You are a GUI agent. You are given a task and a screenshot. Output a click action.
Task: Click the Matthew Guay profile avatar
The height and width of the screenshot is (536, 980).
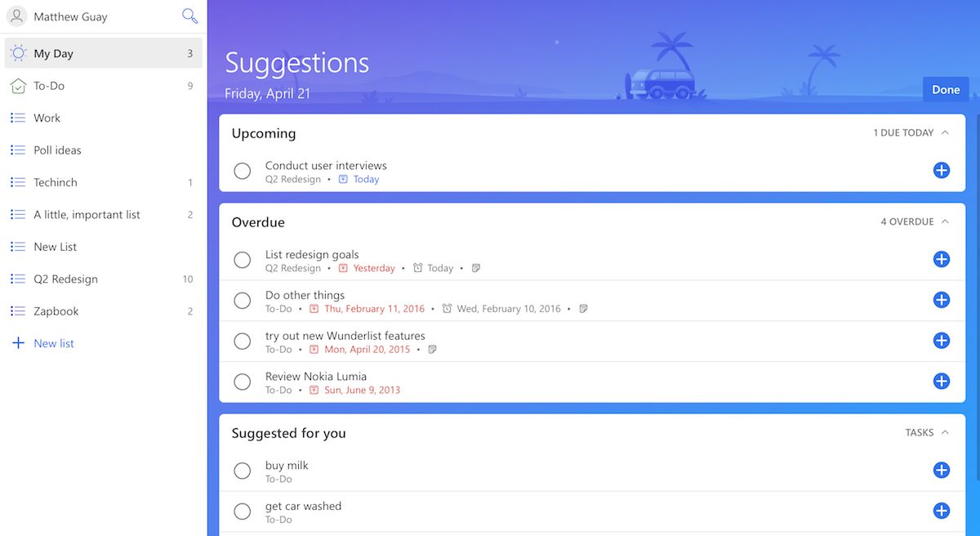click(17, 16)
